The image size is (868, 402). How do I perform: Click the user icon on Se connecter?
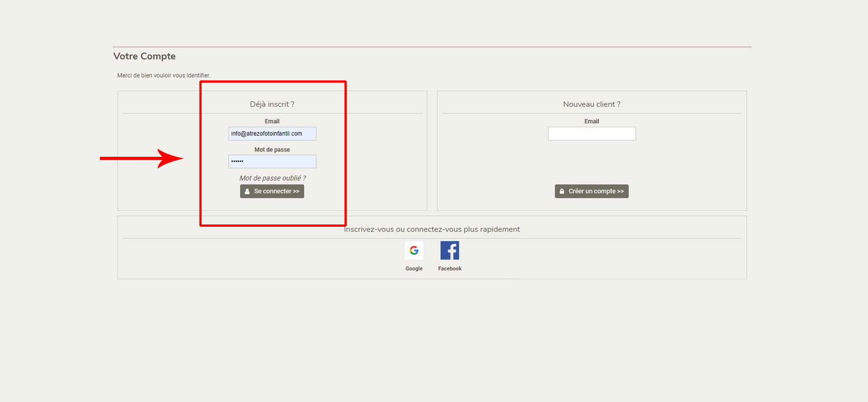click(247, 192)
